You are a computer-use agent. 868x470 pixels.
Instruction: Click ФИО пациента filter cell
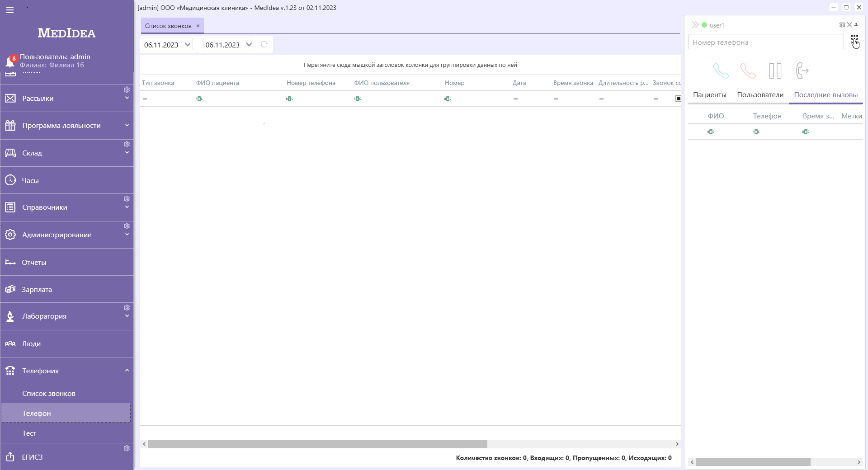[239, 99]
